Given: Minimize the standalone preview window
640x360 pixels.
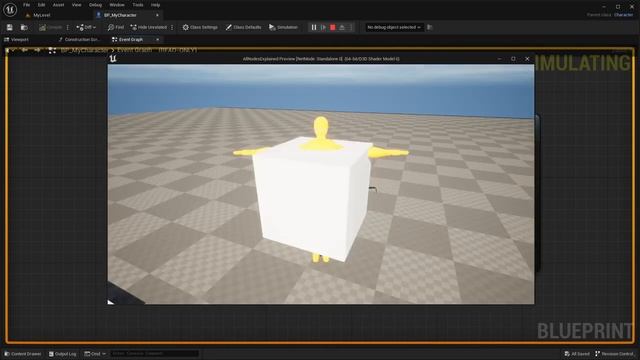Looking at the screenshot, I should click(x=500, y=59).
